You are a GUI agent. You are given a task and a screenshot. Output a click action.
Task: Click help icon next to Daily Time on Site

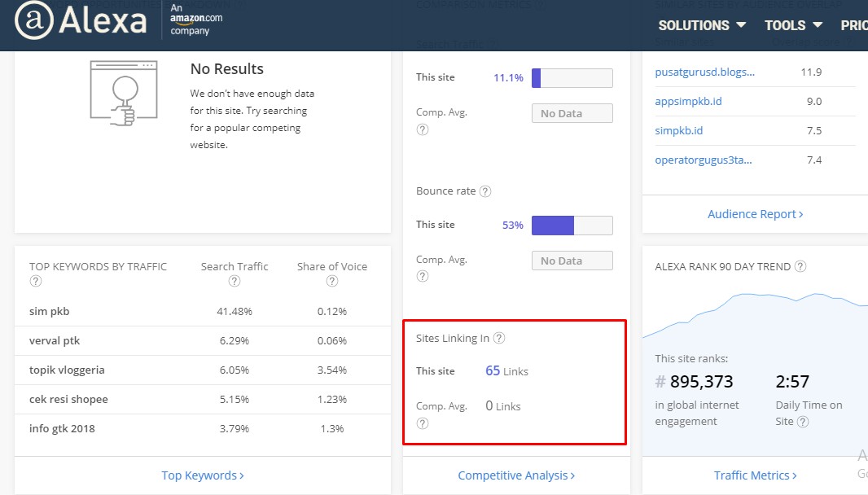tap(803, 422)
